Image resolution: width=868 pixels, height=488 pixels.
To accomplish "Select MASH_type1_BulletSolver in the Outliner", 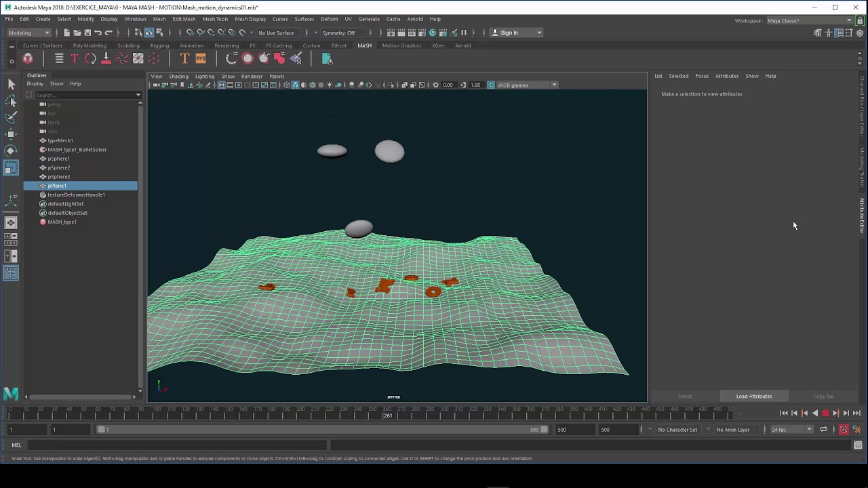I will (x=77, y=150).
